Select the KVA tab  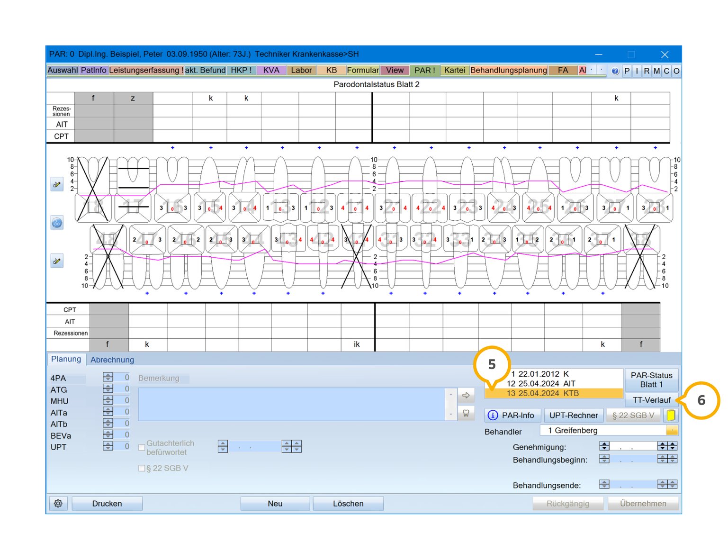pyautogui.click(x=271, y=70)
